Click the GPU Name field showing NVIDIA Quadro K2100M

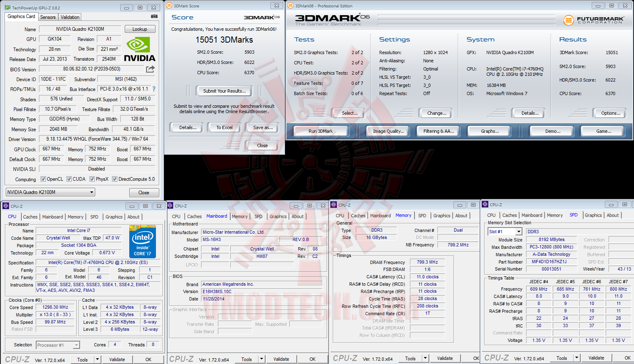click(80, 29)
